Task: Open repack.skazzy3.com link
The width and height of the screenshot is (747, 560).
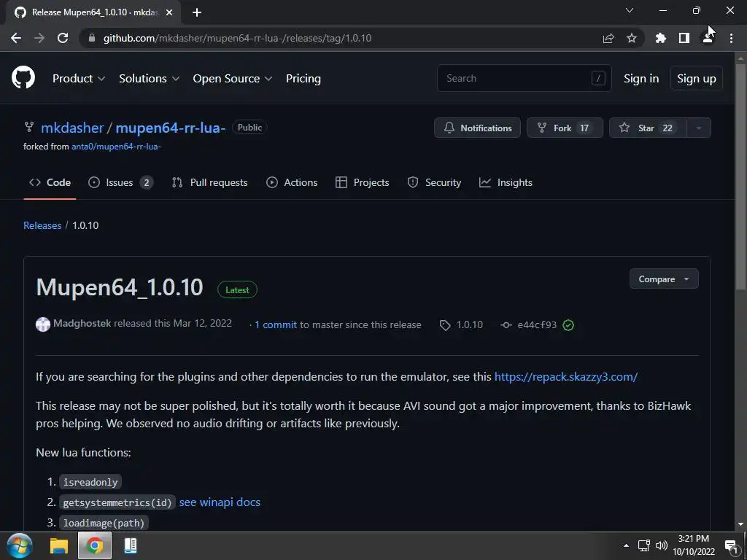Action: click(x=566, y=377)
